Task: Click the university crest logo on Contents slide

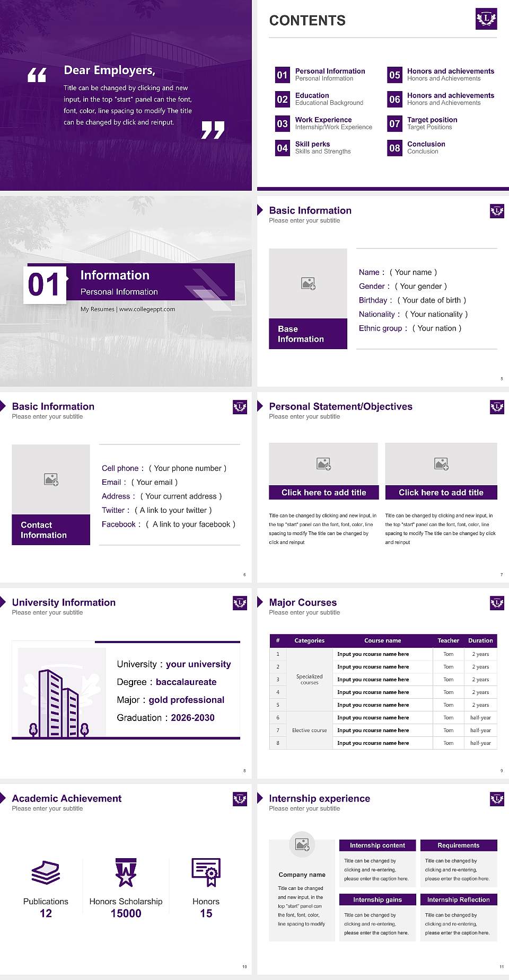Action: coord(486,19)
